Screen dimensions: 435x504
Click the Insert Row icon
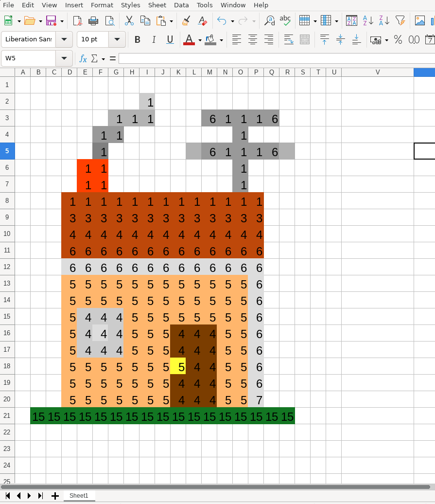click(x=304, y=20)
